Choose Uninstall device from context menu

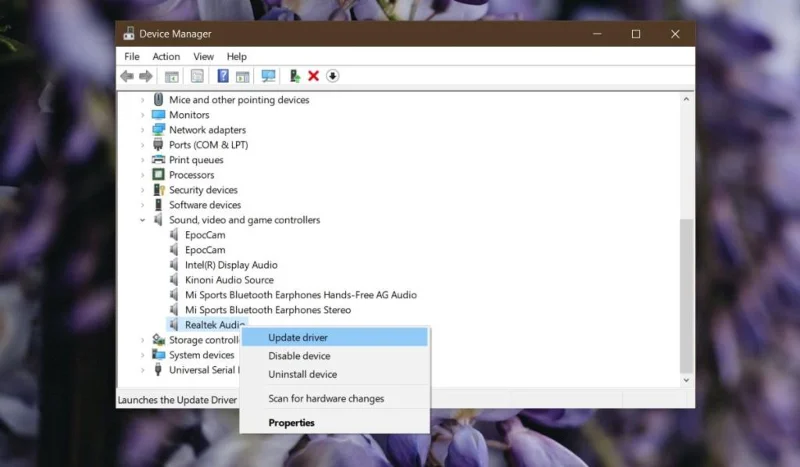pos(334,374)
